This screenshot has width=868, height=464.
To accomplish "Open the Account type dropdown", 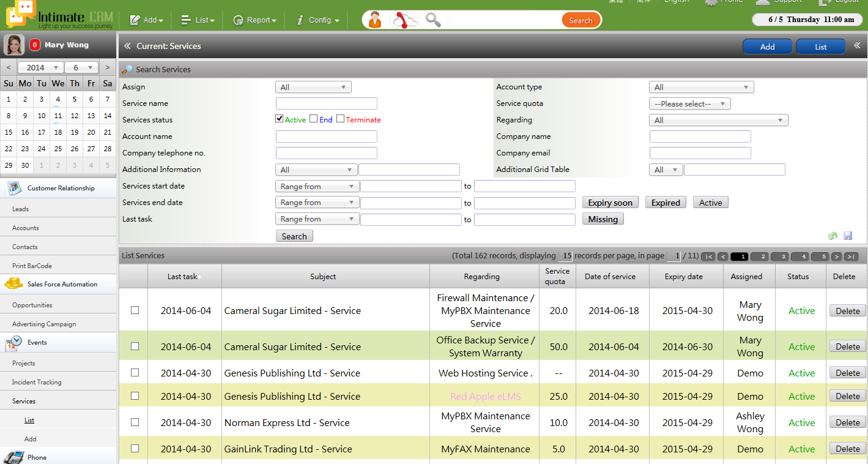I will (702, 87).
